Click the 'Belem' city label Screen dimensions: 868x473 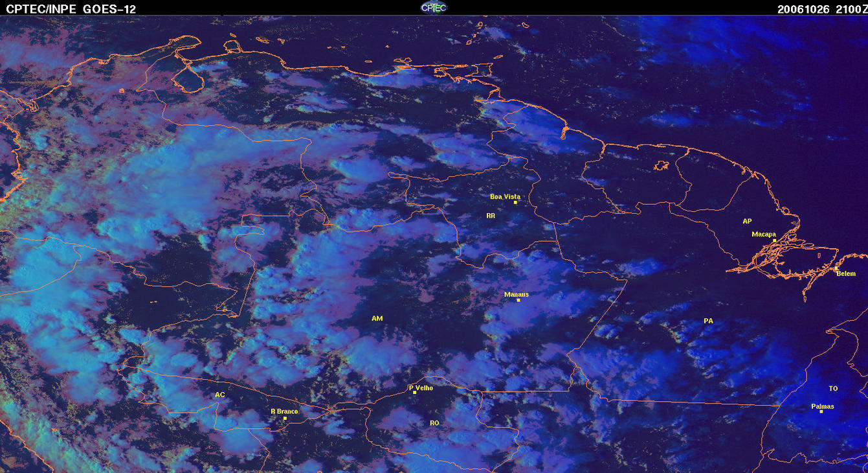coord(846,273)
